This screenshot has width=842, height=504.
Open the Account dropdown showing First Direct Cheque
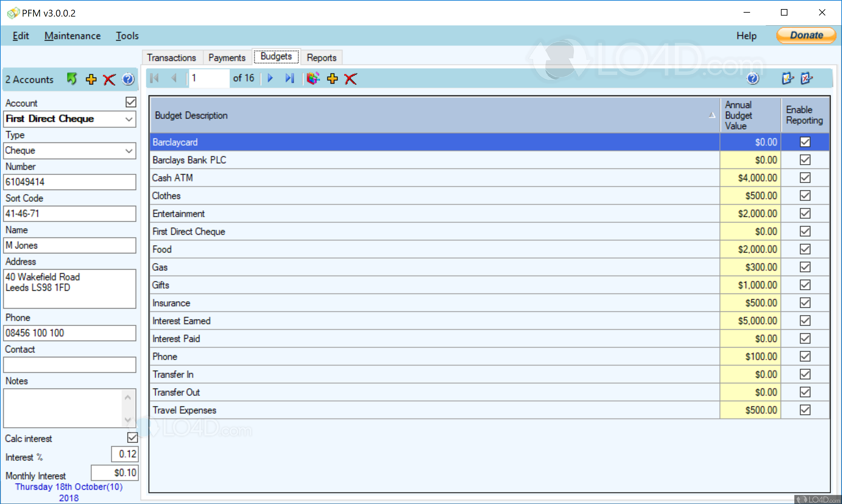(129, 119)
